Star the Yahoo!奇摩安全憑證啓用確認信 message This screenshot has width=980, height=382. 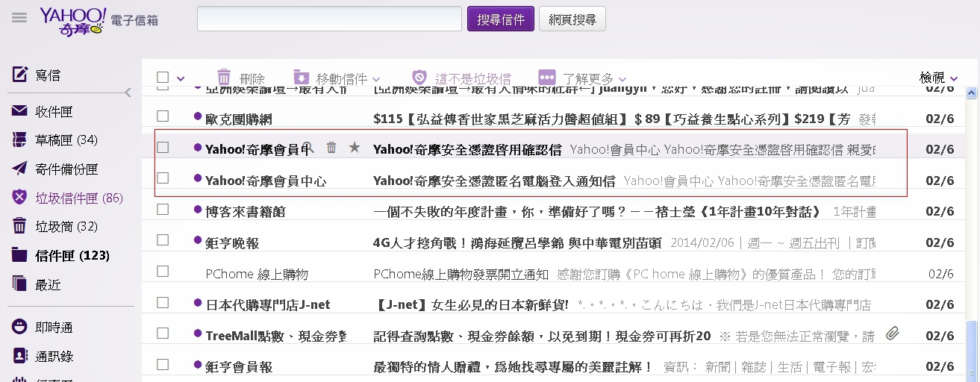click(355, 148)
